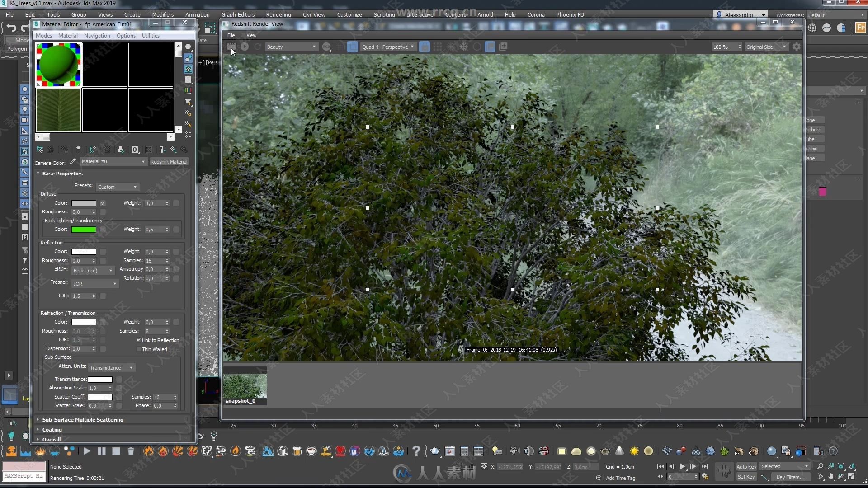The width and height of the screenshot is (868, 488).
Task: Open Phoenix FD menu
Action: point(570,14)
